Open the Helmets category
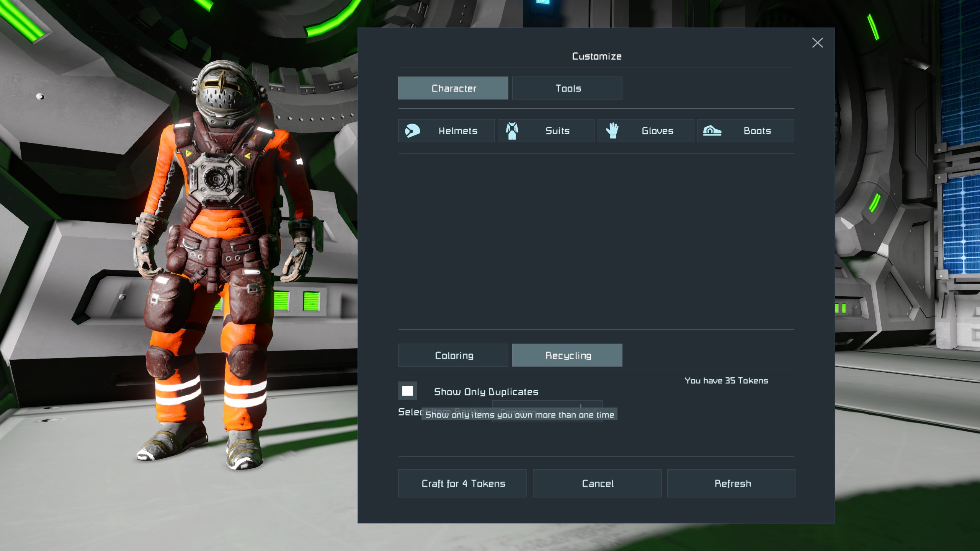980x551 pixels. coord(457,131)
